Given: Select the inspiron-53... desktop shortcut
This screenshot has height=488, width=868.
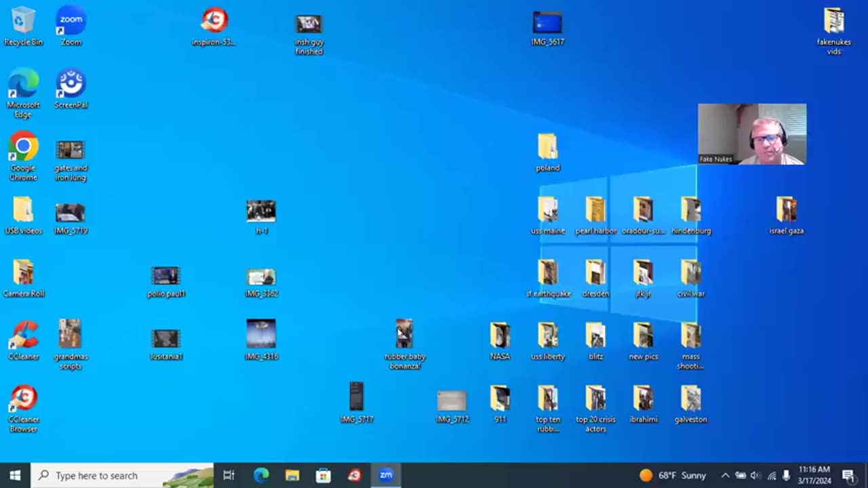Looking at the screenshot, I should 214,26.
